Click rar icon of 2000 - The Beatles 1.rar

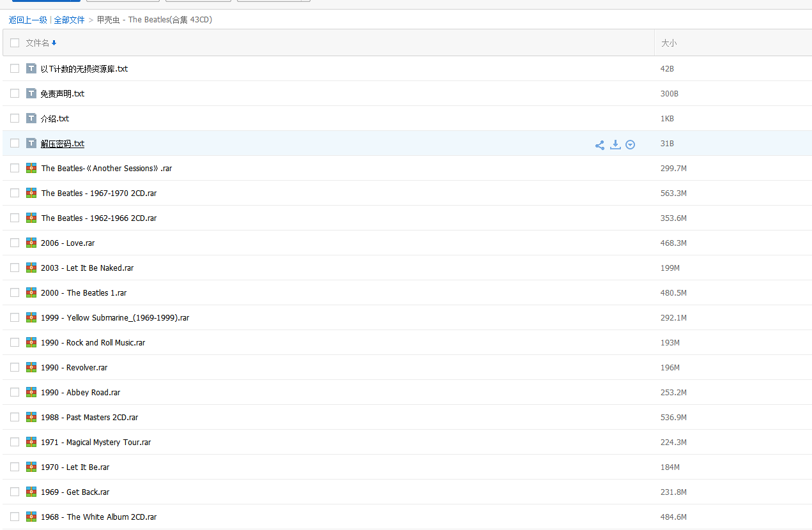click(31, 292)
